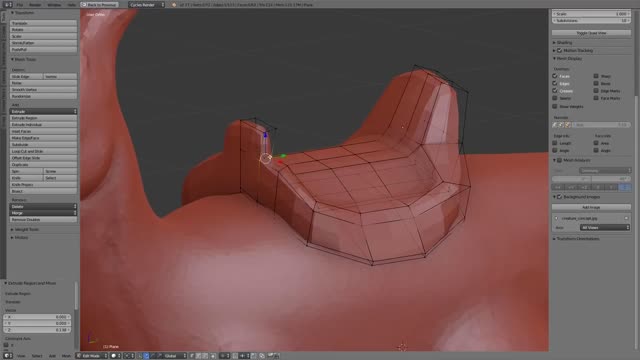
Task: Open the File menu
Action: click(x=20, y=5)
